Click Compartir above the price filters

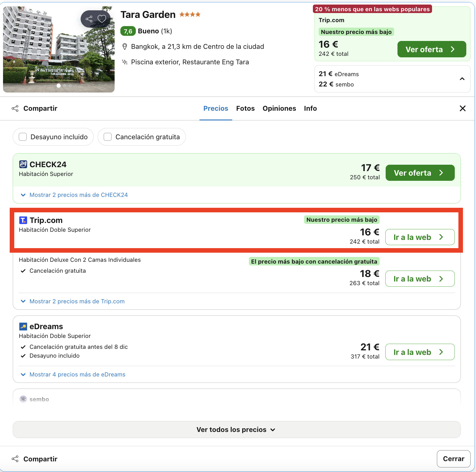pyautogui.click(x=35, y=108)
